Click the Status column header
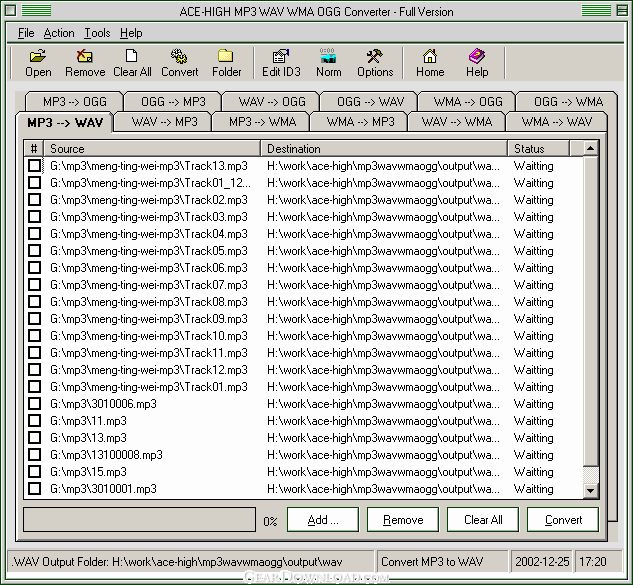633x585 pixels. tap(539, 149)
